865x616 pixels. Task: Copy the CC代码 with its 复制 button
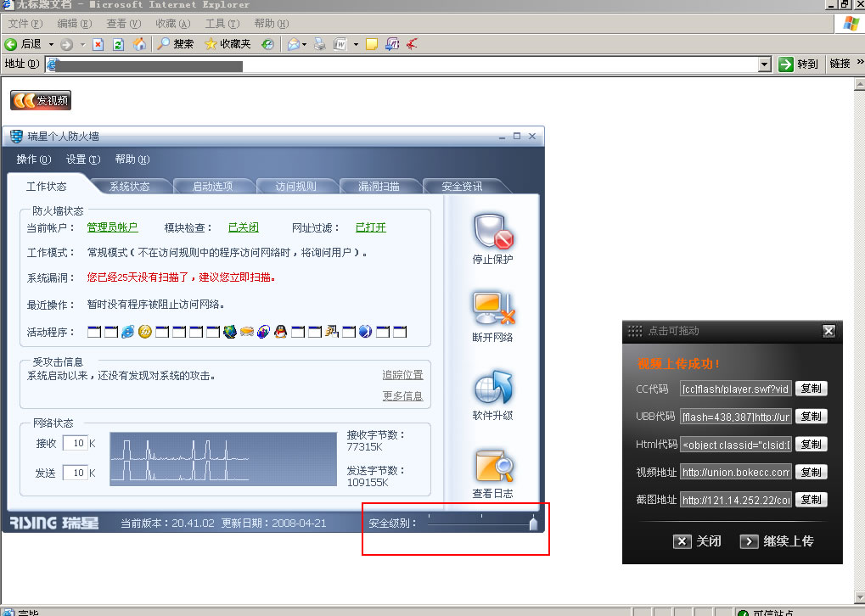click(811, 389)
